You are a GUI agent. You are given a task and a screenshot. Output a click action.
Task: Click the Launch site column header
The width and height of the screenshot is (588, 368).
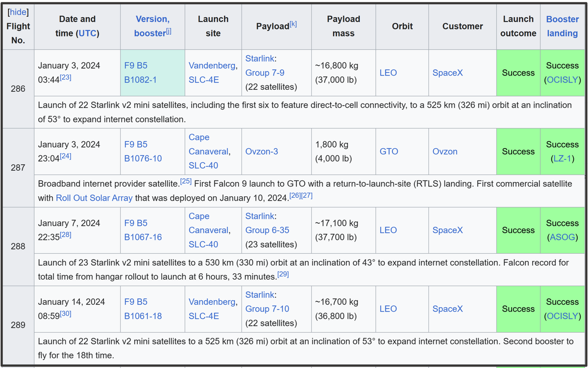pos(213,26)
